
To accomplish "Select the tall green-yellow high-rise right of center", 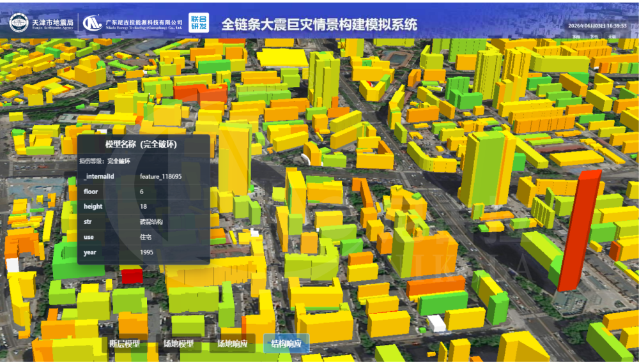I will tap(486, 168).
